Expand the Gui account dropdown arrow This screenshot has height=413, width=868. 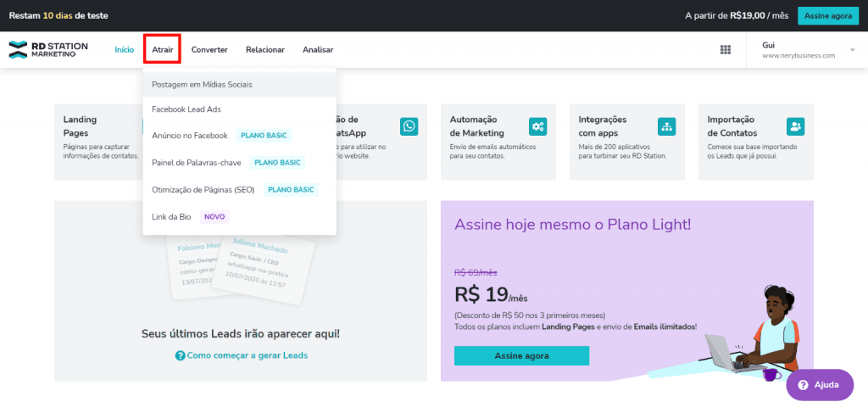pyautogui.click(x=850, y=50)
